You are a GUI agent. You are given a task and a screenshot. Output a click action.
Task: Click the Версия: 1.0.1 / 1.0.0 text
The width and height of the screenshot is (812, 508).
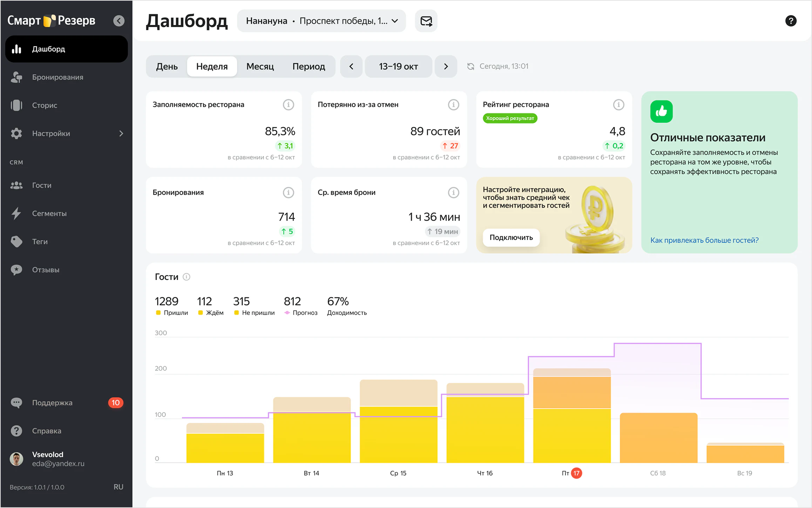37,487
